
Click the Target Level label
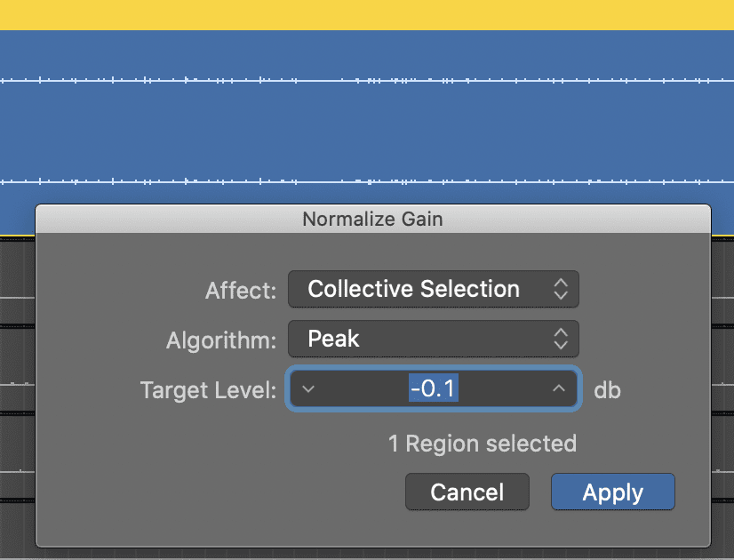(x=208, y=390)
